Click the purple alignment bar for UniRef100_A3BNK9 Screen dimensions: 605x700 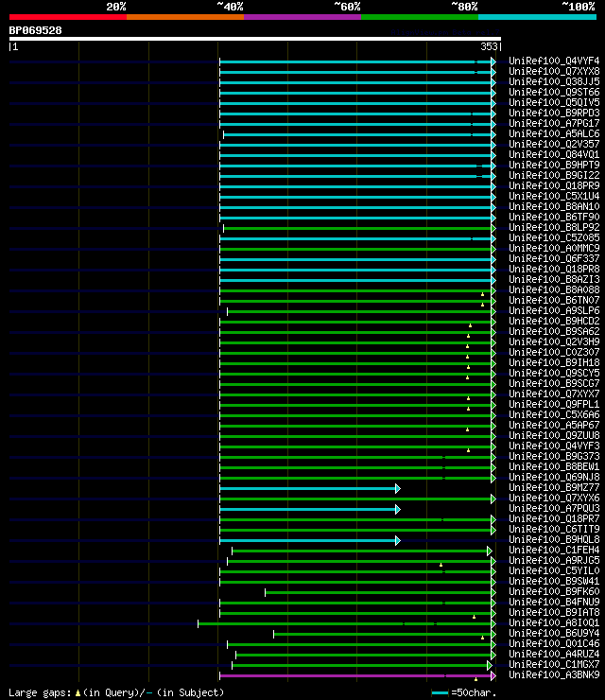(355, 676)
